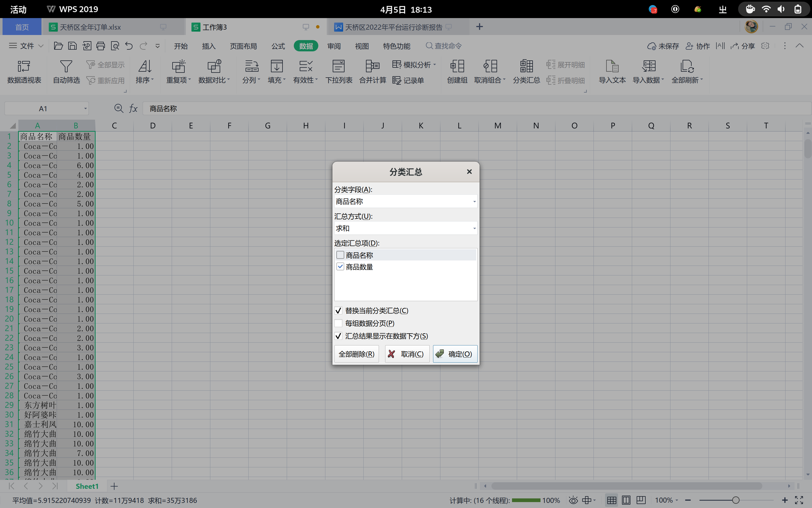The image size is (812, 508).
Task: Open the eye protection mode icon
Action: pyautogui.click(x=573, y=500)
